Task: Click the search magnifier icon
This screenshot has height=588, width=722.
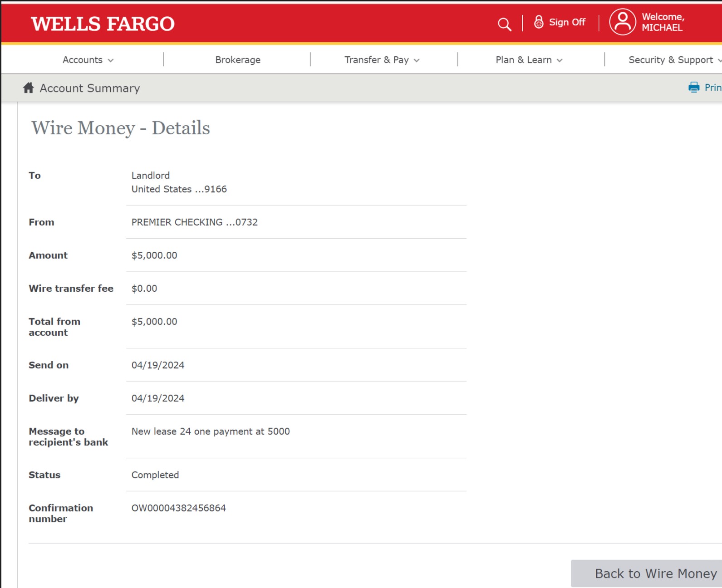Action: coord(504,24)
